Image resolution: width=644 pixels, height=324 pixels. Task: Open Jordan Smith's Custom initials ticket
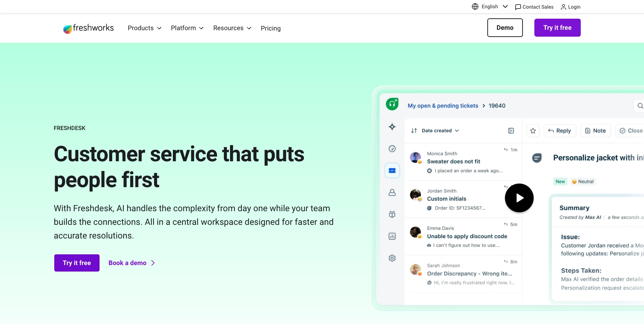(x=463, y=199)
